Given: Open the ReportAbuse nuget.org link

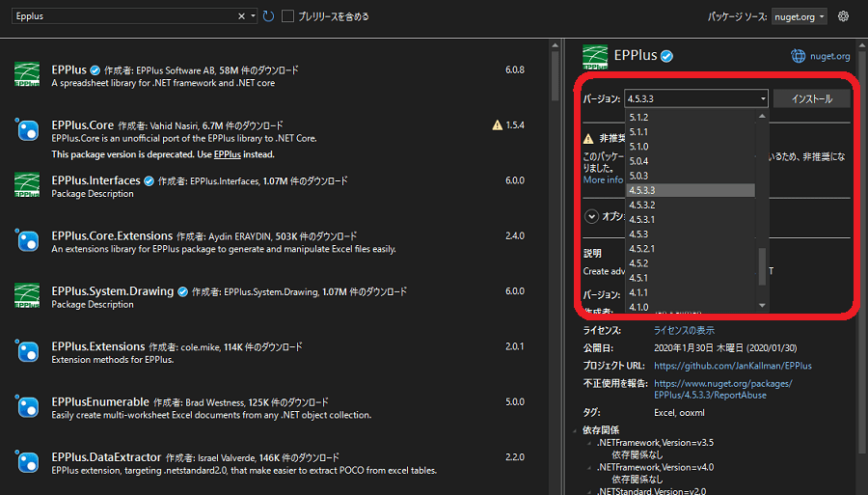Looking at the screenshot, I should 723,389.
